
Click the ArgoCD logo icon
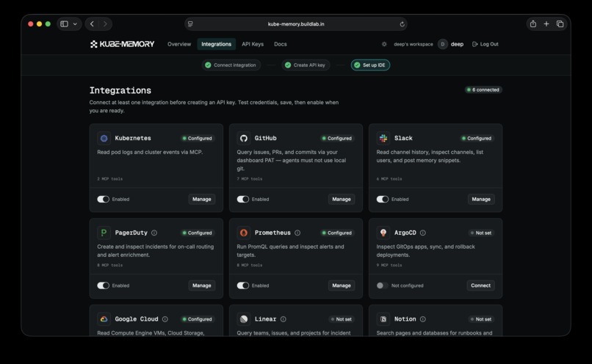coord(383,233)
